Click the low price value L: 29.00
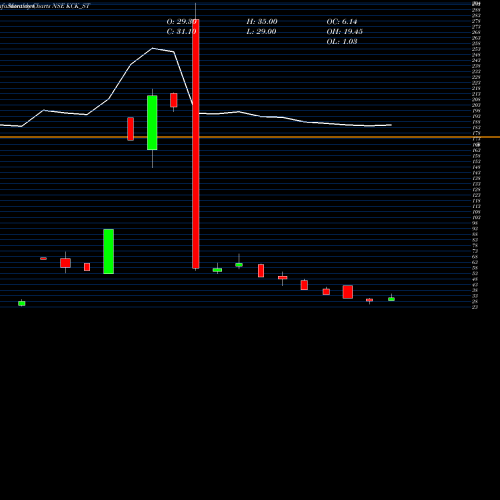The width and height of the screenshot is (500, 500). [x=261, y=32]
